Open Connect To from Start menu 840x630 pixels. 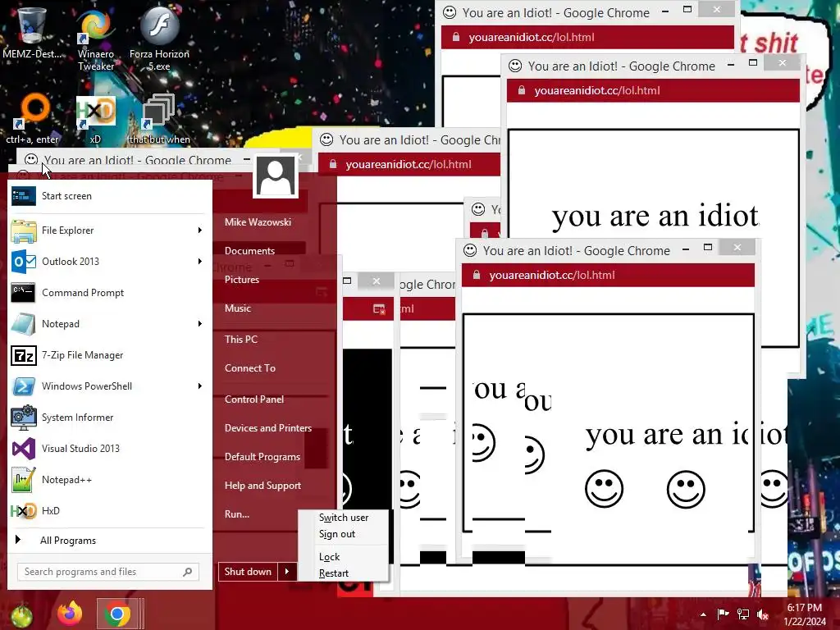250,368
